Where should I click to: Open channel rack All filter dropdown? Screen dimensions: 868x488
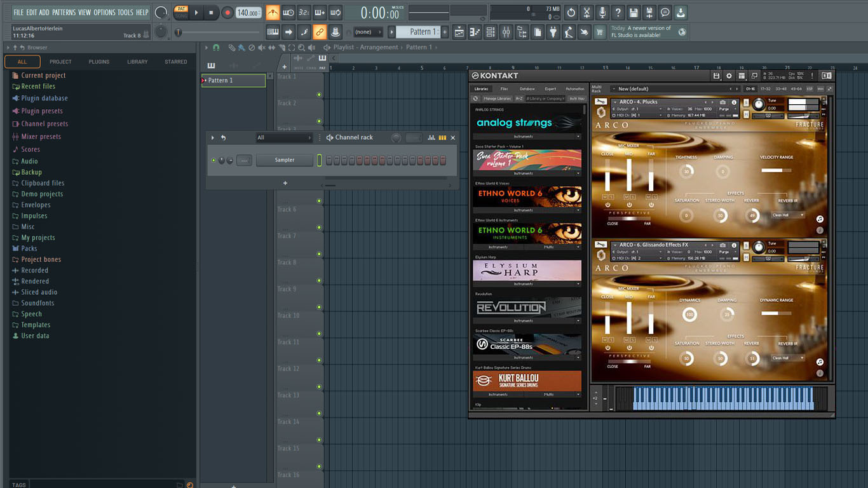point(284,138)
